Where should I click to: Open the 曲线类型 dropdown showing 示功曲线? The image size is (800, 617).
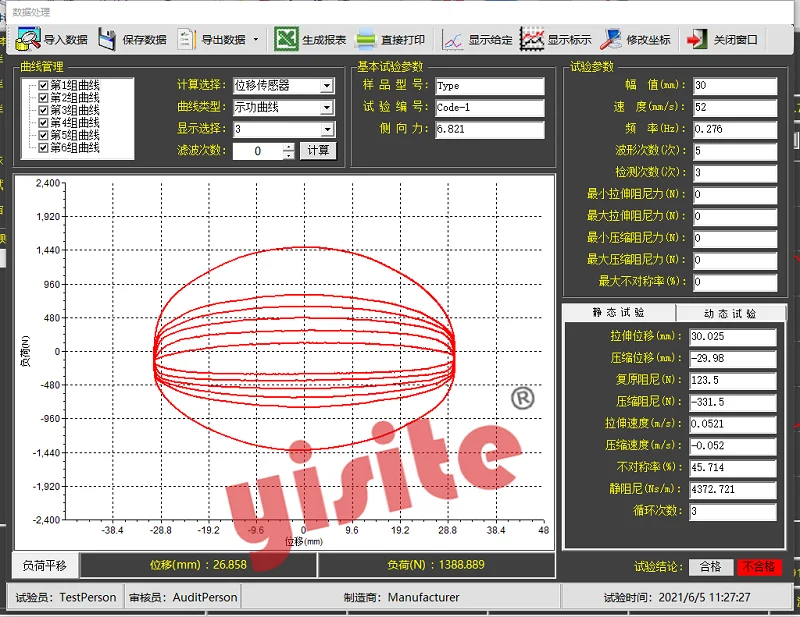pos(327,108)
